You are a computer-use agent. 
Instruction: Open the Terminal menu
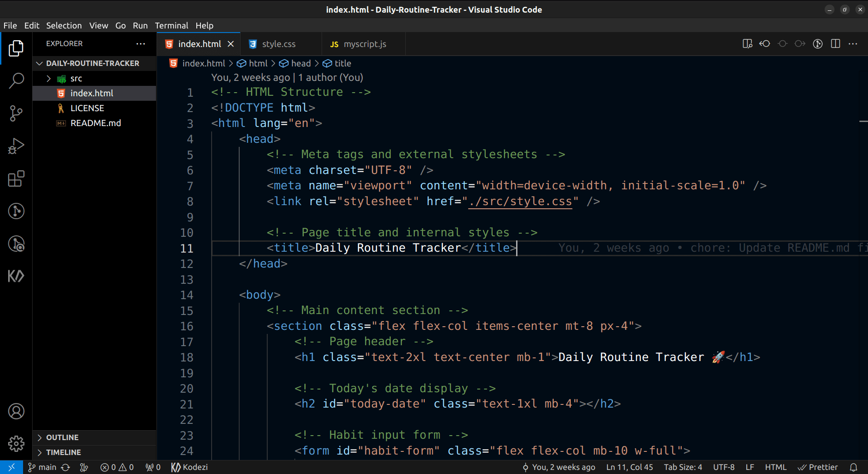171,25
